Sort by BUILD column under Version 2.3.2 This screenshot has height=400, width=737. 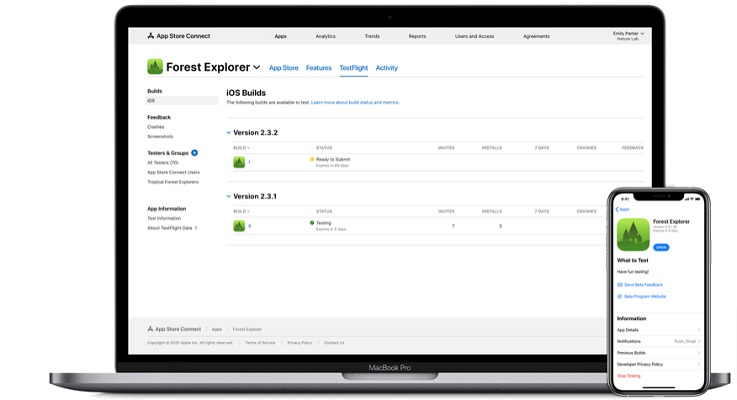pos(242,148)
